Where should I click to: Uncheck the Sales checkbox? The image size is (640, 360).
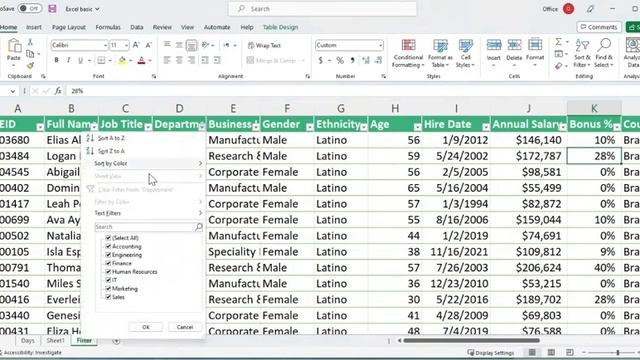[108, 297]
